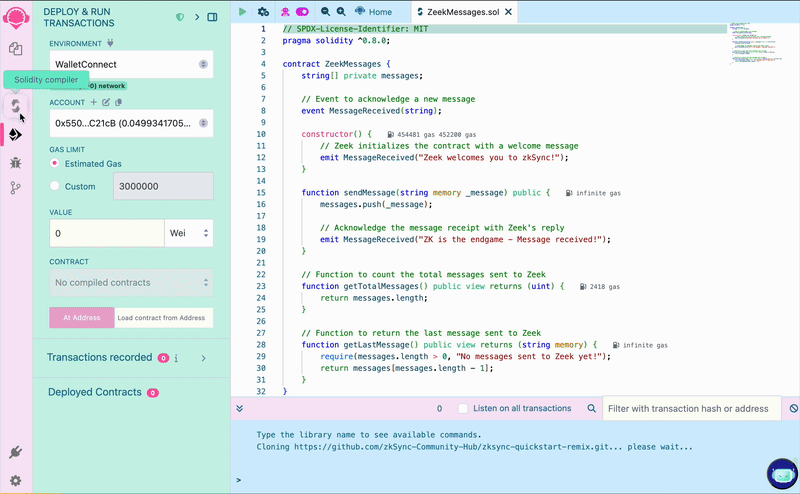The image size is (800, 494).
Task: Open the Debugger bug icon
Action: [x=16, y=163]
